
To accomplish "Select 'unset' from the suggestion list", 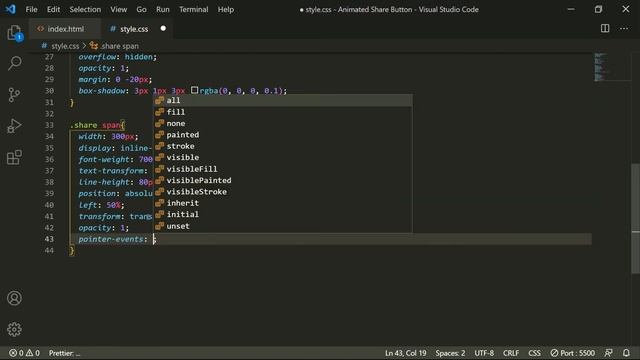I will click(282, 226).
